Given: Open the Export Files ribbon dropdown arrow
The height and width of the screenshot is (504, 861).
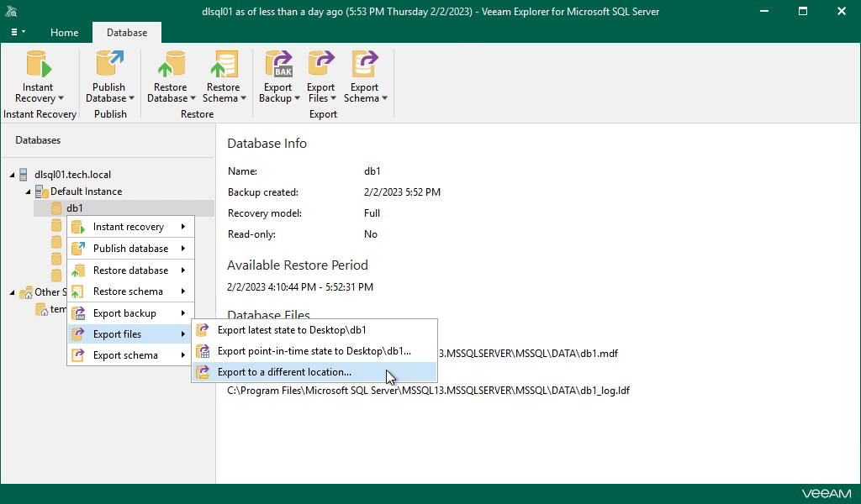Looking at the screenshot, I should tap(334, 99).
